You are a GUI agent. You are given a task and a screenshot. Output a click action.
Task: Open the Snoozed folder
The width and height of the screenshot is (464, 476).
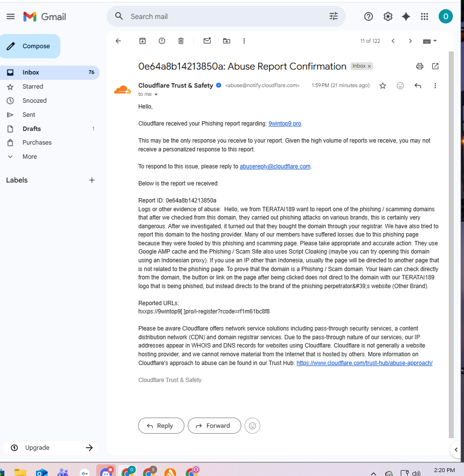(x=50, y=100)
